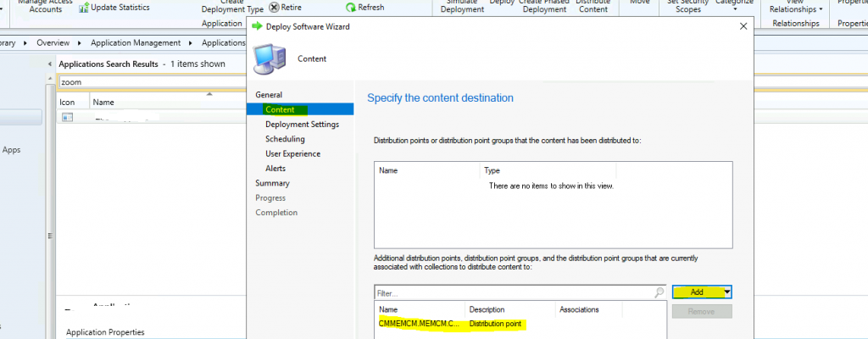
Task: Collapse the navigation pane with arrow
Action: (x=50, y=64)
